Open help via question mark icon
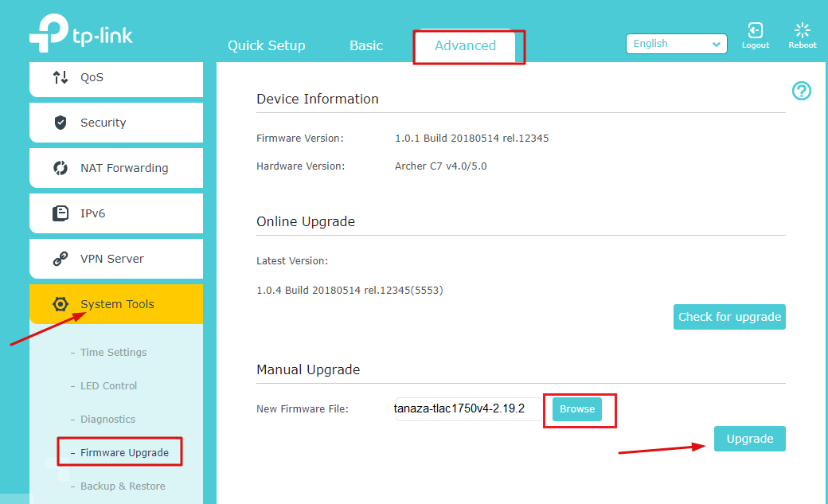828x504 pixels. click(x=802, y=91)
